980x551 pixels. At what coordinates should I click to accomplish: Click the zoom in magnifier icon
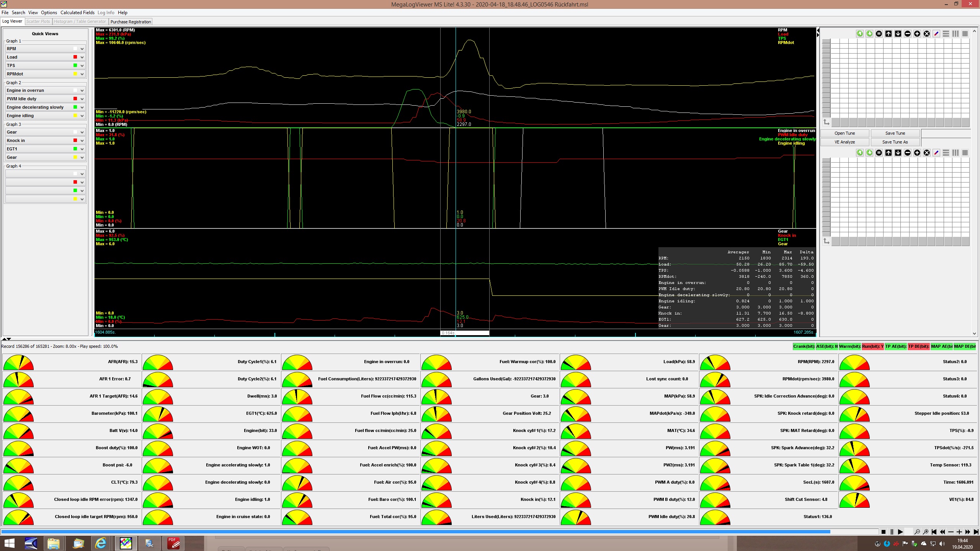pyautogui.click(x=926, y=532)
